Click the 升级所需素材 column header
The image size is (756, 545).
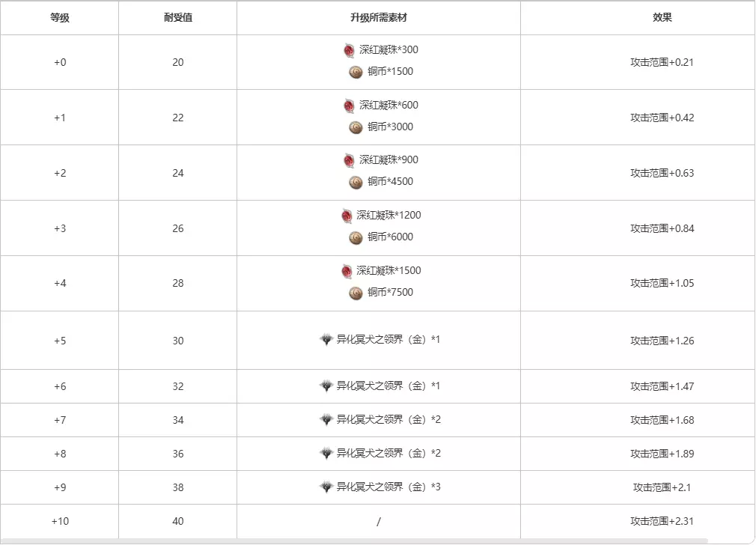(x=378, y=18)
